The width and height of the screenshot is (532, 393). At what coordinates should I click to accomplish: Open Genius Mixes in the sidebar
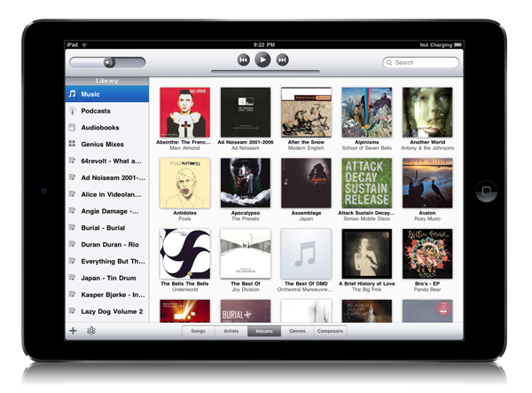click(x=107, y=145)
